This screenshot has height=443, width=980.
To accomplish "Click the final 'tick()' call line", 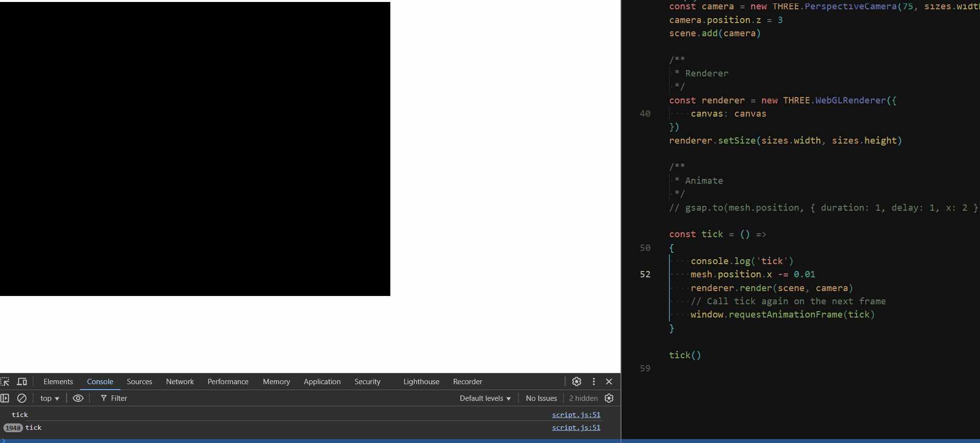I will [x=685, y=355].
